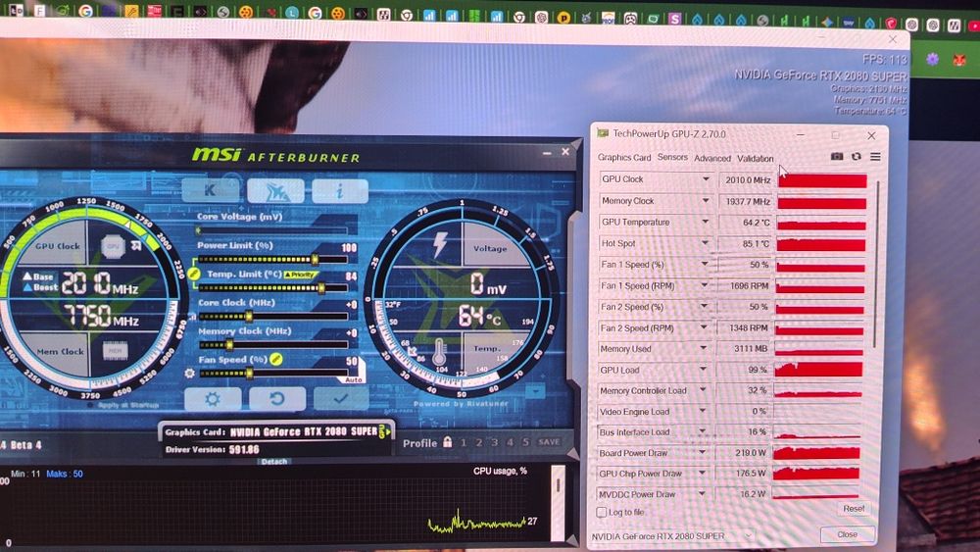Select Afterburner profile slot 3
Viewport: 980px width, 552px height.
(x=494, y=442)
